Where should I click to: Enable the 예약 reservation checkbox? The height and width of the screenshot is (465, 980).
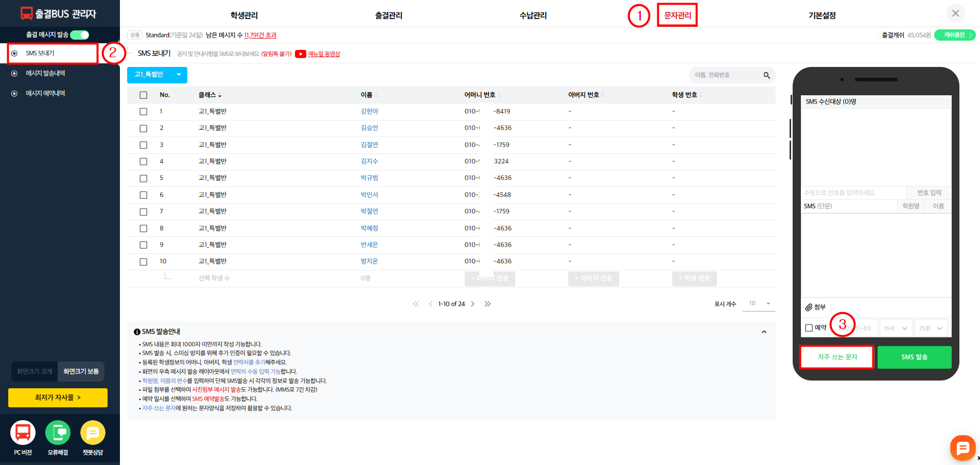point(809,328)
